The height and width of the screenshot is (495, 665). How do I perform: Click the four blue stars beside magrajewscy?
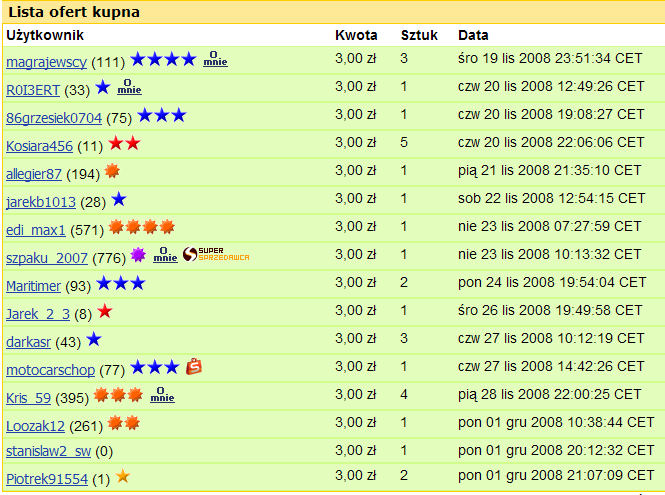pos(163,59)
